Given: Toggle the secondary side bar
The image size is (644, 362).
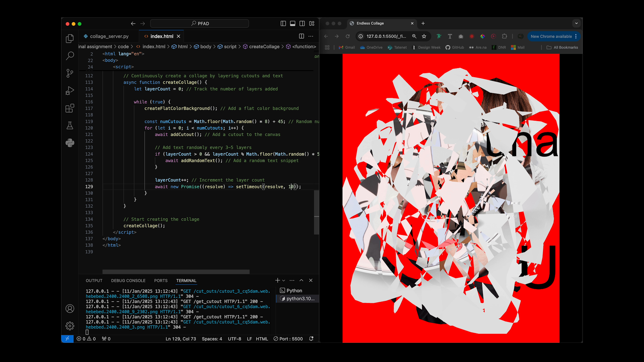Looking at the screenshot, I should (302, 23).
